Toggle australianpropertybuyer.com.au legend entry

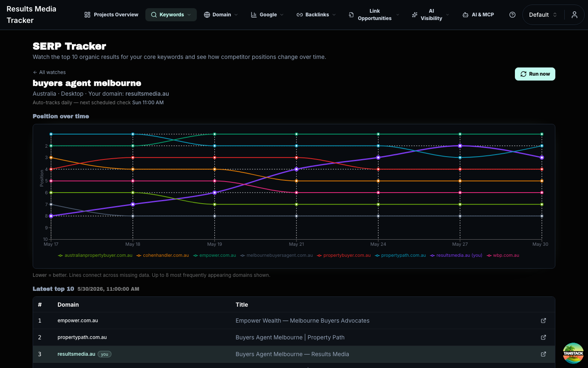95,256
